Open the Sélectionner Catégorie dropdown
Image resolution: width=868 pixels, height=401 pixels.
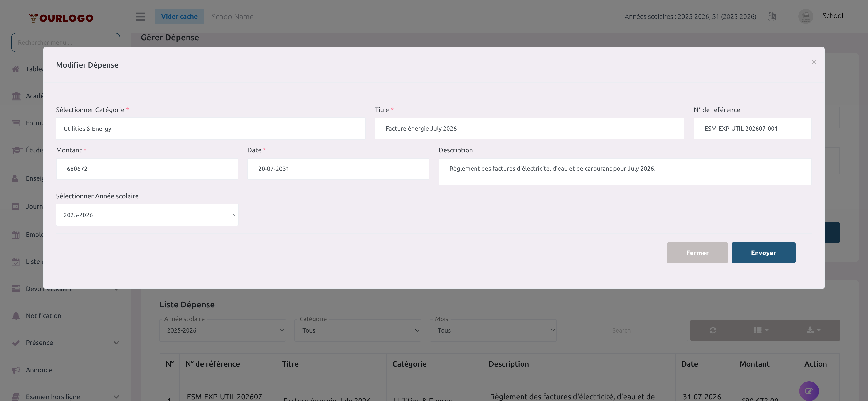[211, 129]
